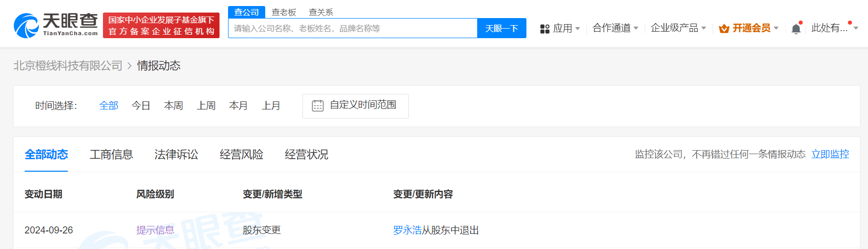The width and height of the screenshot is (868, 249).
Task: Switch to the 经营状况 tab
Action: click(306, 155)
